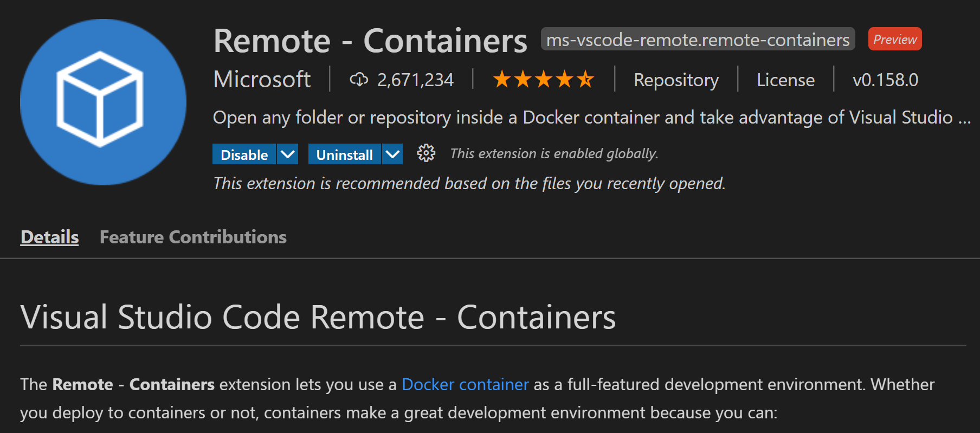The width and height of the screenshot is (980, 433).
Task: Switch to the Details tab
Action: (49, 237)
